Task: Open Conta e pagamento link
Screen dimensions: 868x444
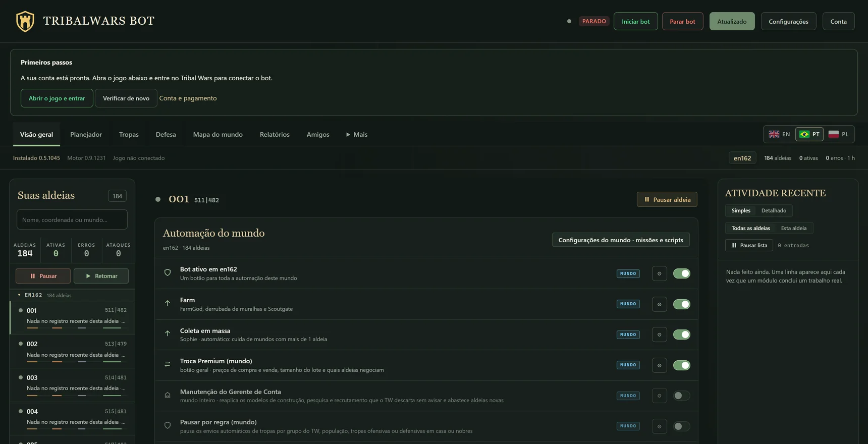Action: pos(188,98)
